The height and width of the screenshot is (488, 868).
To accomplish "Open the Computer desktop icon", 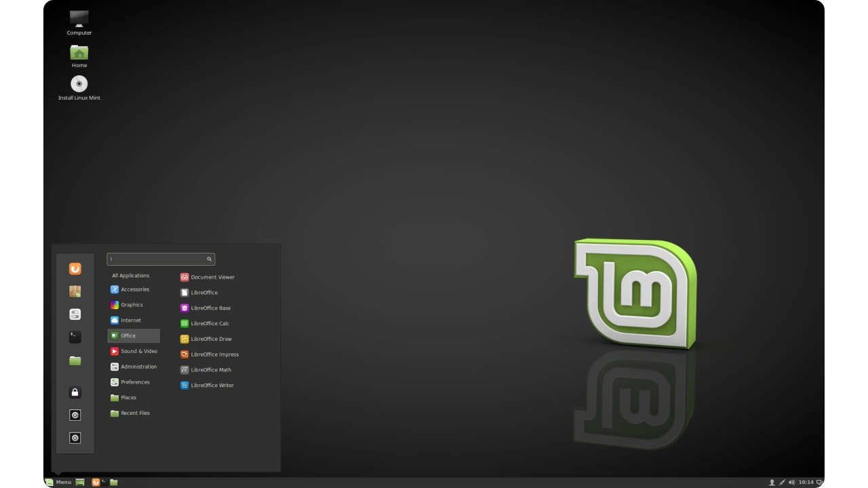I will tap(79, 22).
